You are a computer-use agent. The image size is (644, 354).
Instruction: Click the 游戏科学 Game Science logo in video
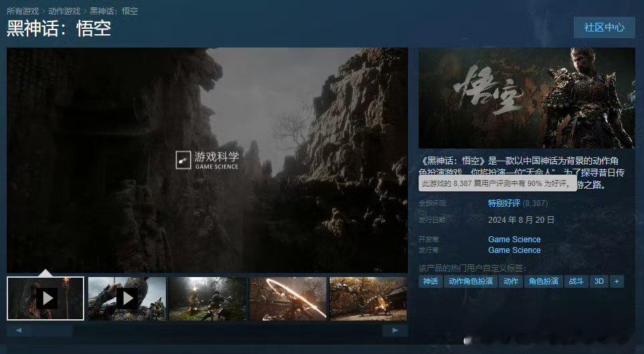point(207,161)
